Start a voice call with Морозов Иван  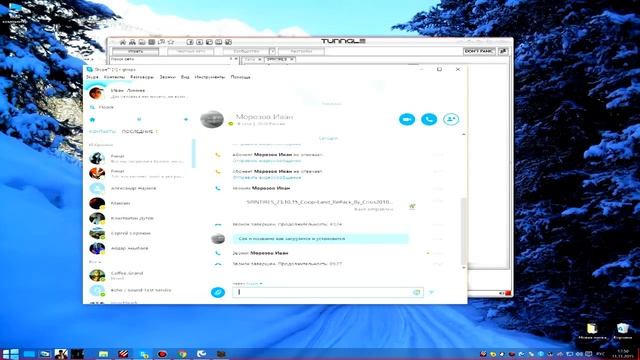429,119
